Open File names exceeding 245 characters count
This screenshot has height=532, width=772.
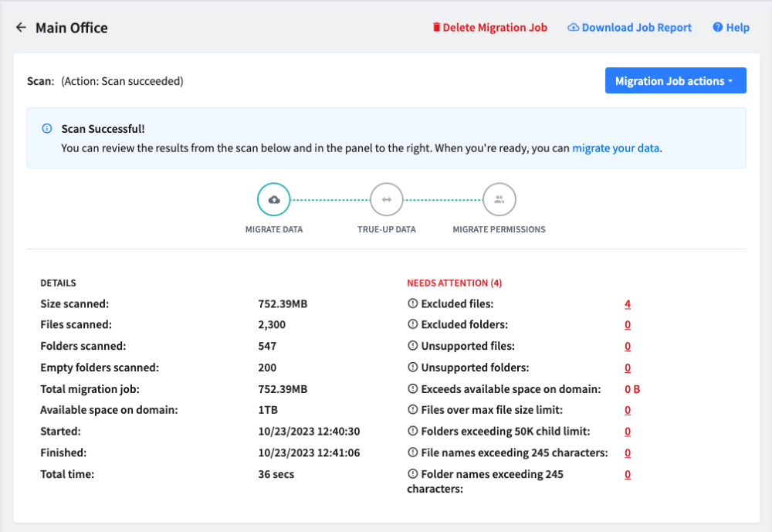pos(628,452)
